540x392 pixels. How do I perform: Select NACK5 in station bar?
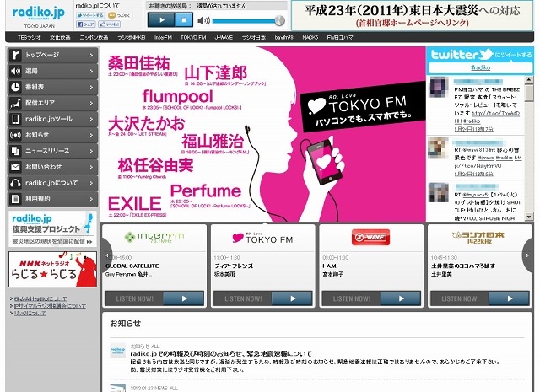coord(310,37)
